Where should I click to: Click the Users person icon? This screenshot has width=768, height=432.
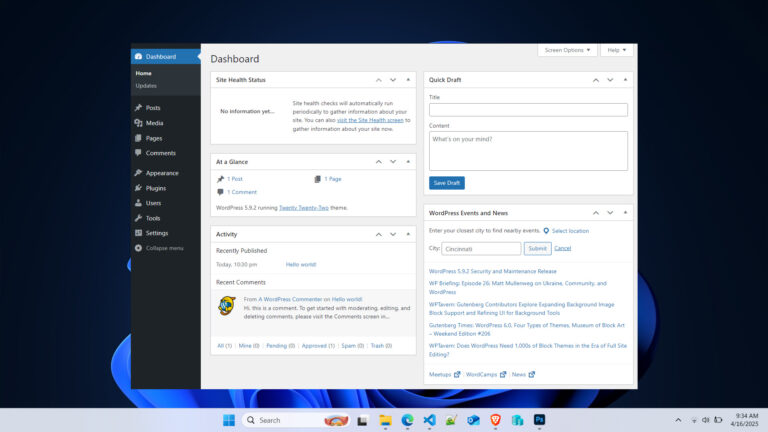(x=138, y=203)
